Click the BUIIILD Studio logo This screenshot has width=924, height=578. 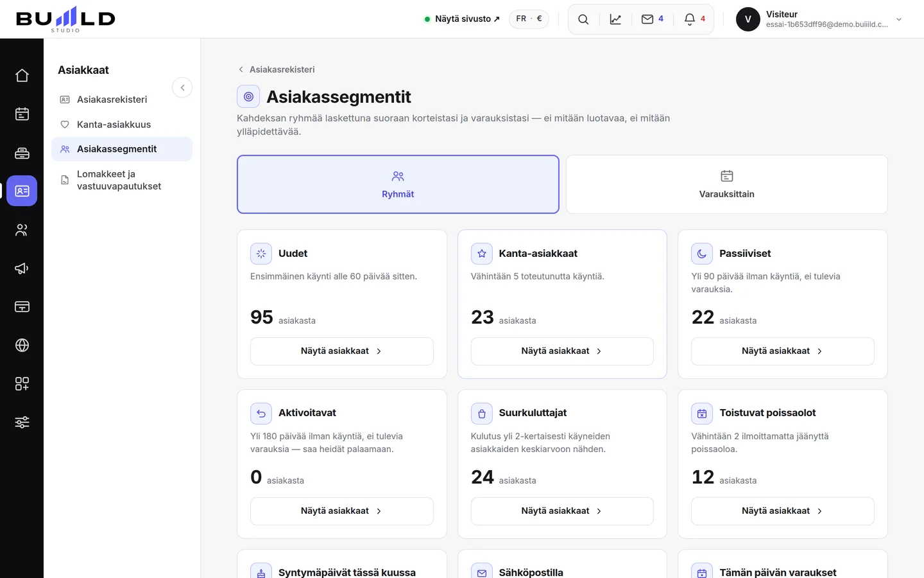(x=65, y=19)
